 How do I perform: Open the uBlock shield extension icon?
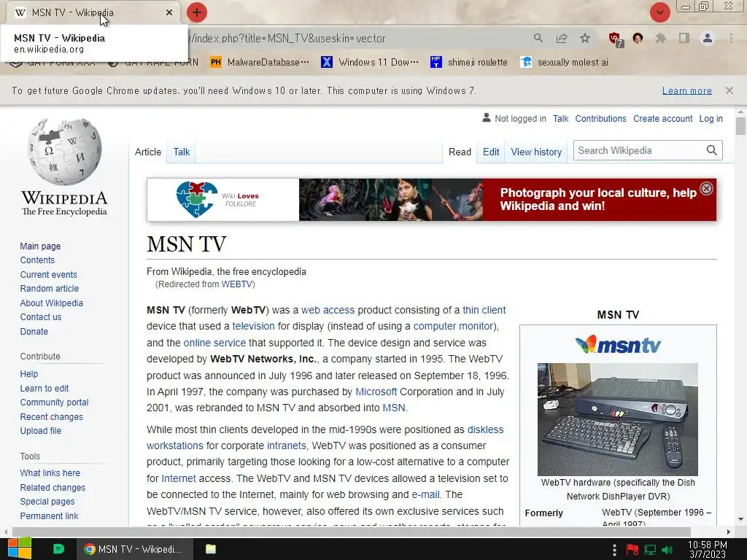coord(616,39)
